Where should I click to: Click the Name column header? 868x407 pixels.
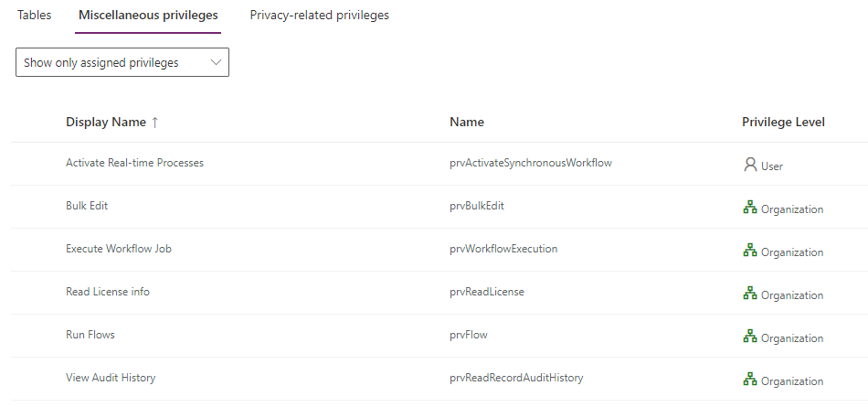(x=467, y=122)
